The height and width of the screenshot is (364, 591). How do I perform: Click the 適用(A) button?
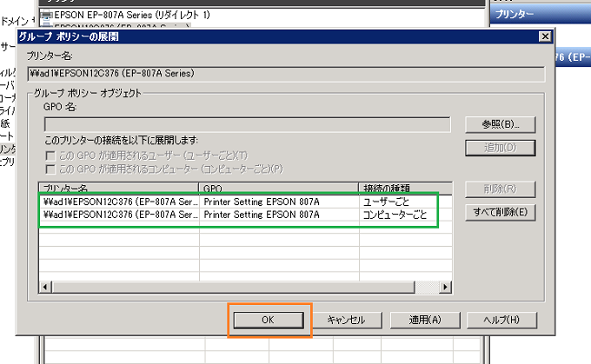tap(425, 320)
